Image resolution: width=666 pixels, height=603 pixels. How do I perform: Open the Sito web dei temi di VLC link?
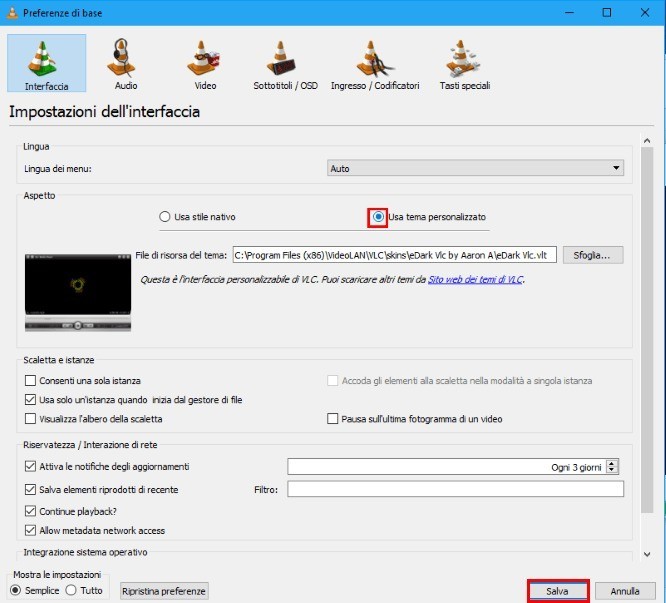click(475, 279)
